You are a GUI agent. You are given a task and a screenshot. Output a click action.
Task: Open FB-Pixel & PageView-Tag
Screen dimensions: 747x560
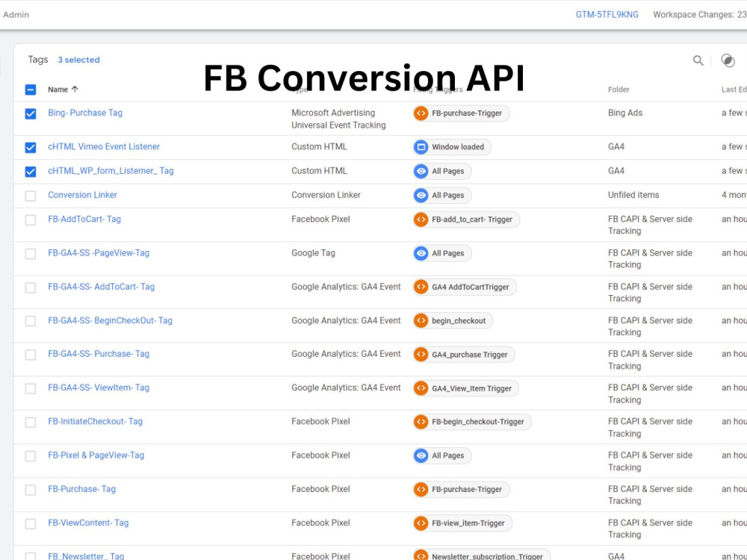pos(96,455)
